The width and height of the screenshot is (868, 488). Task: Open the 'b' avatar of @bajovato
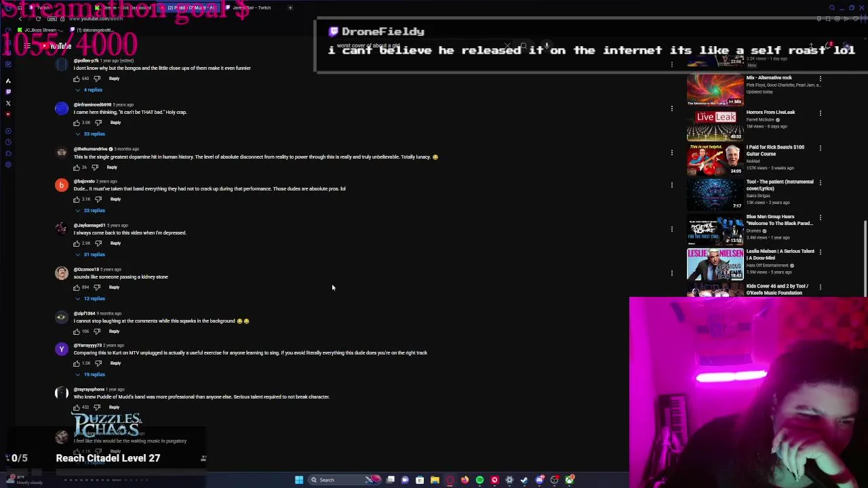62,185
